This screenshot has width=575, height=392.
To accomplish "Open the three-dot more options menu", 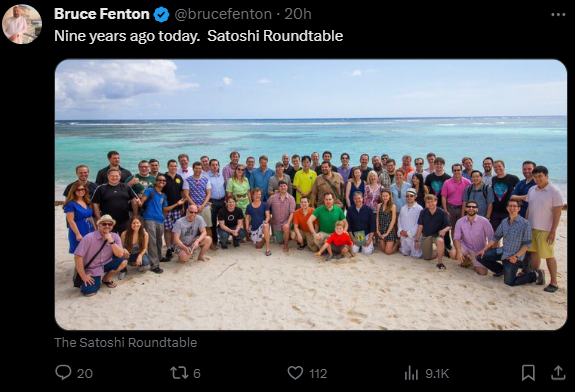I will point(558,15).
